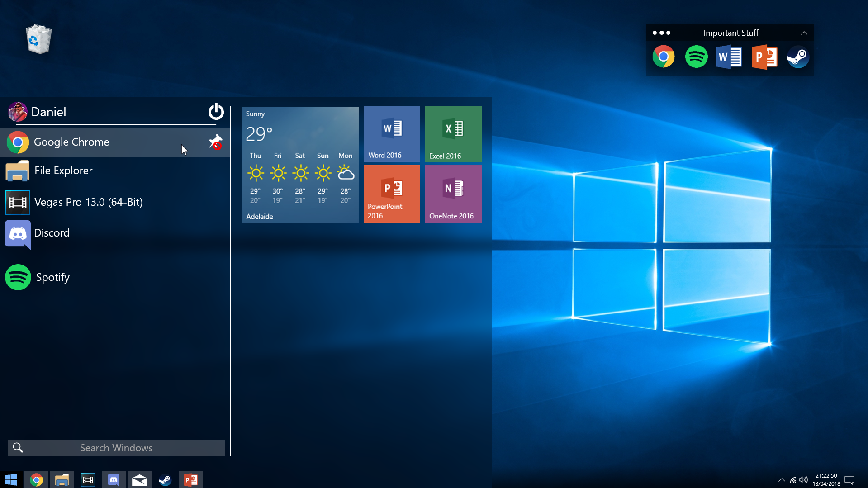This screenshot has width=868, height=488.
Task: Open the Word 2016 tile
Action: click(x=392, y=134)
